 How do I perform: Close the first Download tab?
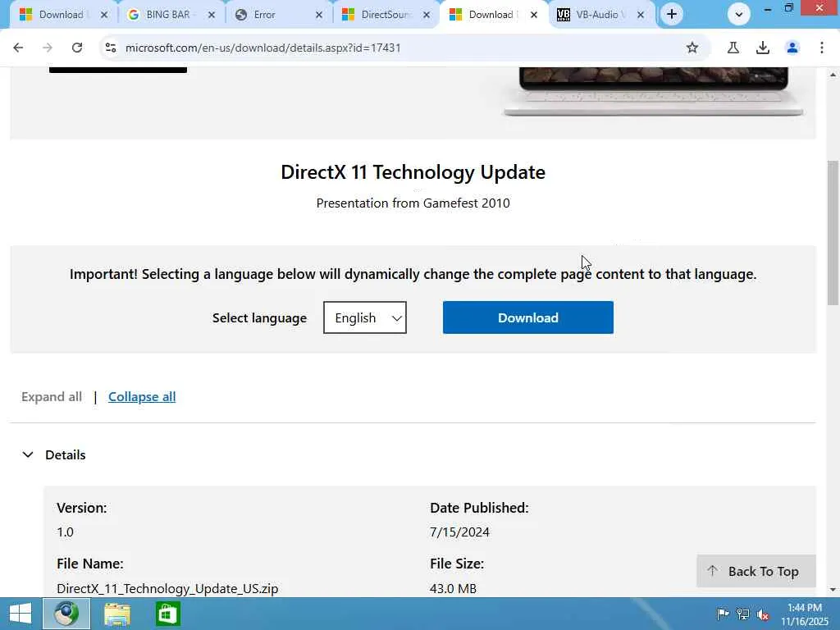(x=104, y=15)
